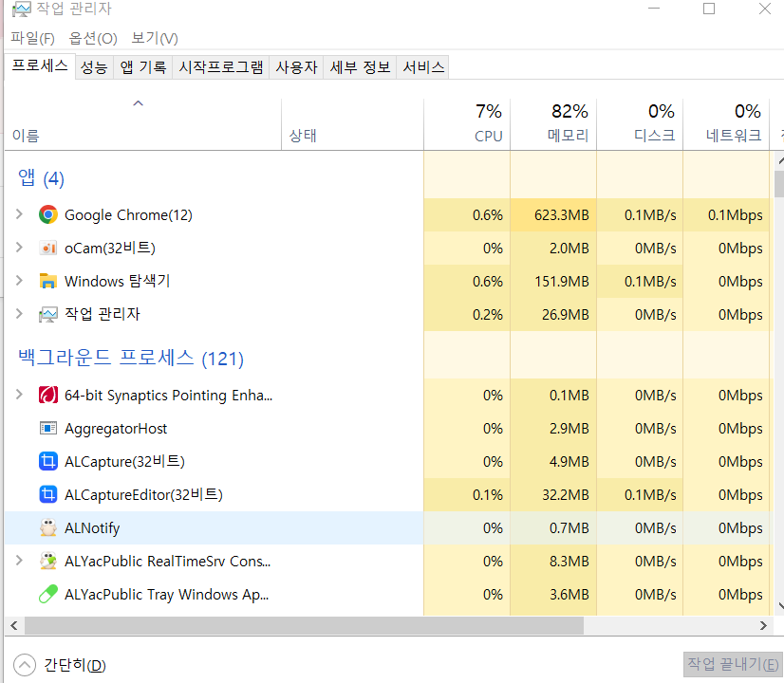Viewport: 784px width, 683px height.
Task: Click Windows 탐색기 151.9MB memory value
Action: (562, 282)
